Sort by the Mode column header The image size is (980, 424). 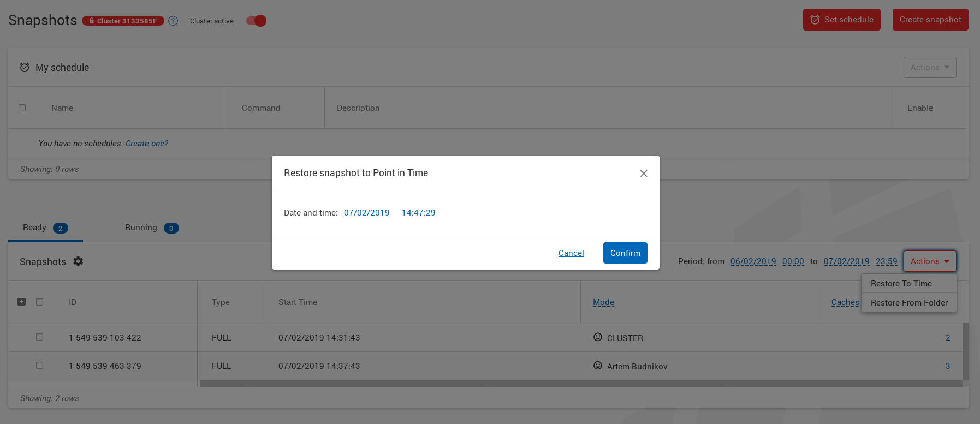point(603,302)
